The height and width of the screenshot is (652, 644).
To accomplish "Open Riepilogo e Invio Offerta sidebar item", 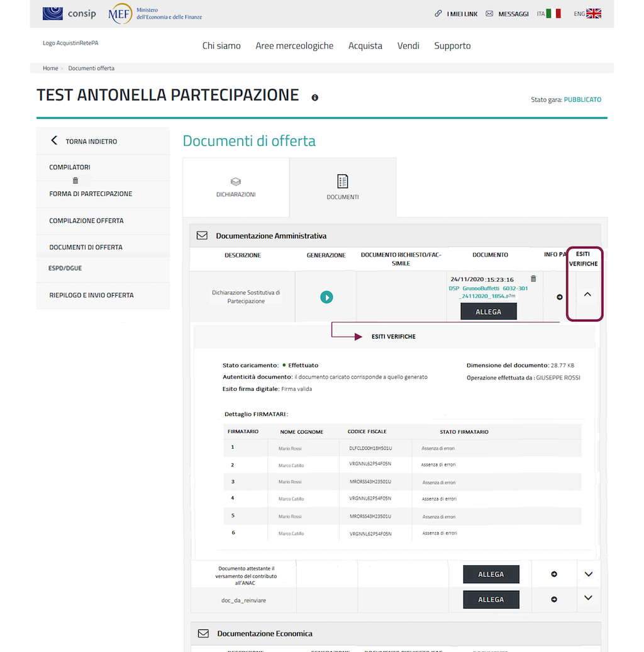I will 91,295.
